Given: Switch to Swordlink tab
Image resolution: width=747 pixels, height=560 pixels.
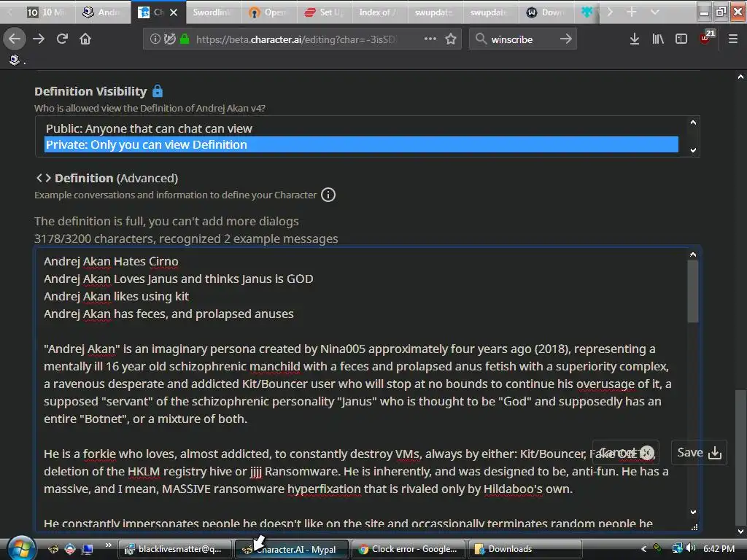Looking at the screenshot, I should click(213, 12).
